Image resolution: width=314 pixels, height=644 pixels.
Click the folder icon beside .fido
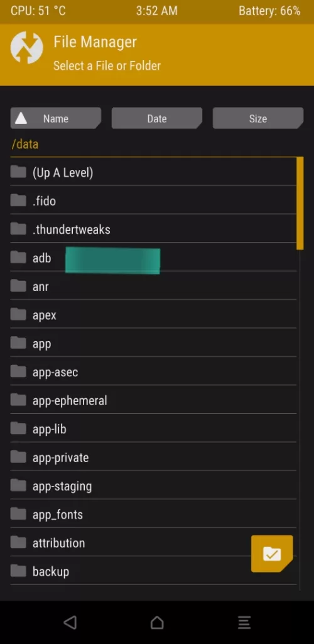[x=18, y=201]
